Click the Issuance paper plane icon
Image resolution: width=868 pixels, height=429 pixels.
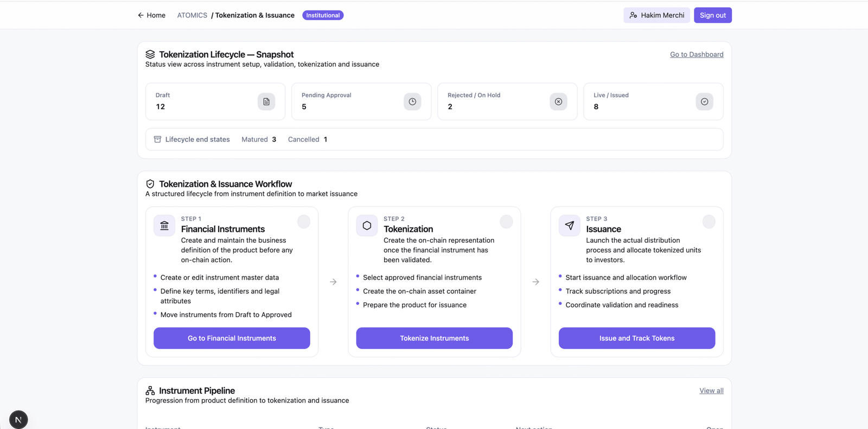pos(569,225)
